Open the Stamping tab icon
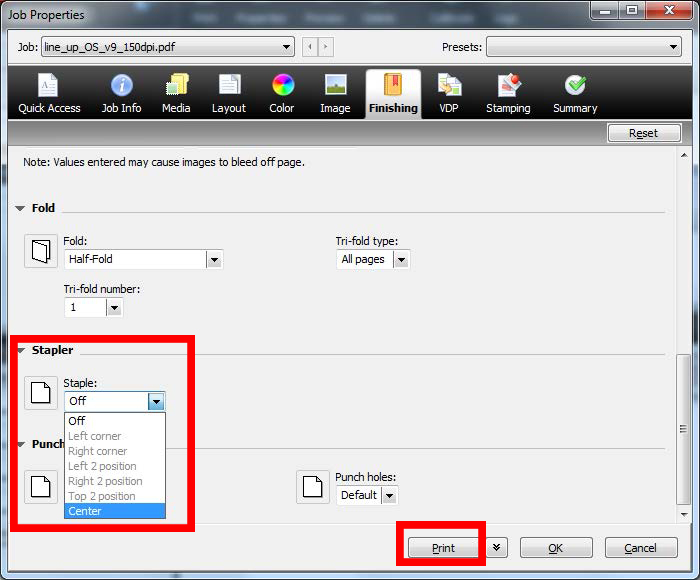 click(509, 85)
